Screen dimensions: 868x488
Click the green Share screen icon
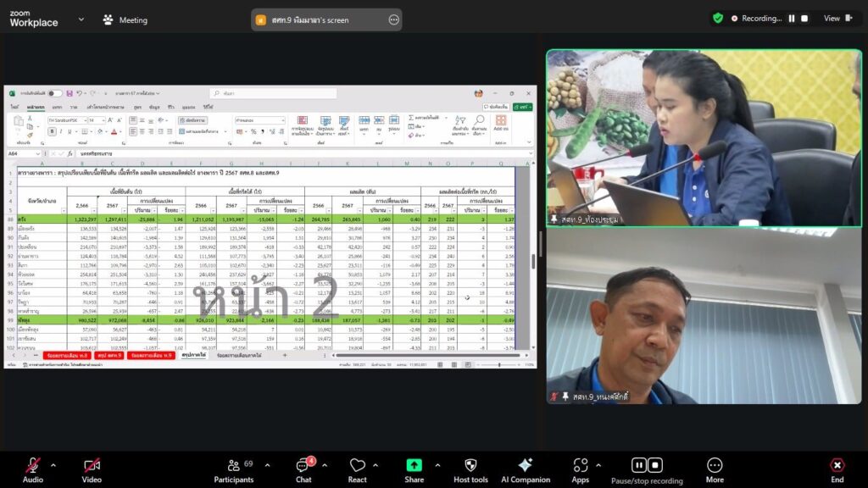(414, 465)
